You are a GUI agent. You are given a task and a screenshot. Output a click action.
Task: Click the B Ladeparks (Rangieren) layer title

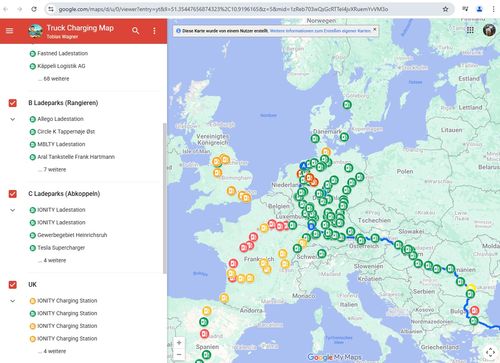[63, 103]
